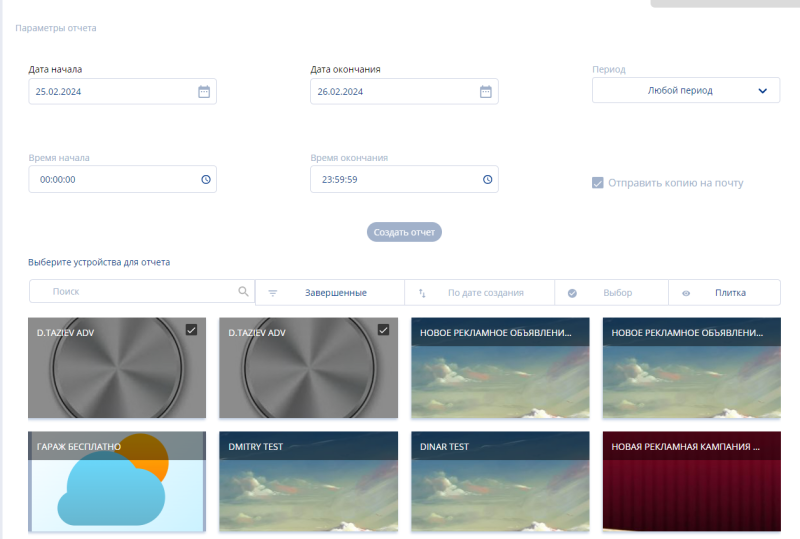Image resolution: width=800 pixels, height=539 pixels.
Task: Open calendar icon for end date
Action: click(486, 91)
